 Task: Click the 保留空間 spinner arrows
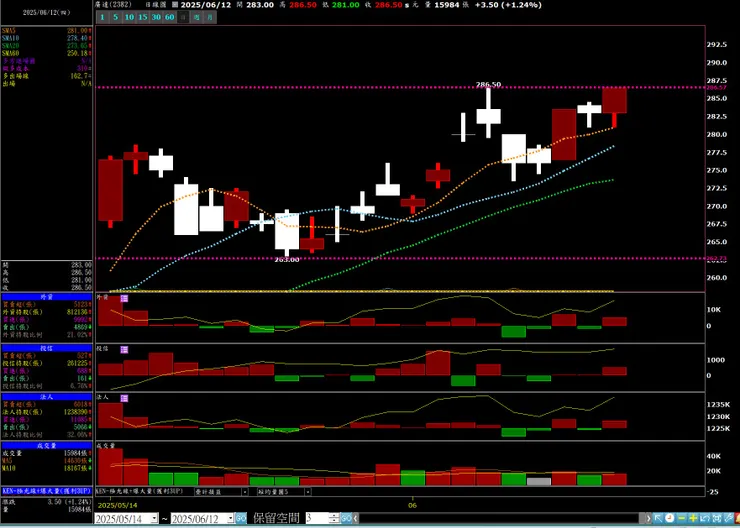click(335, 518)
